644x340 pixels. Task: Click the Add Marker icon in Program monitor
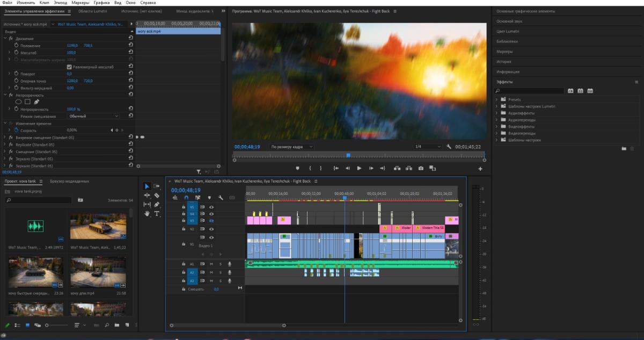(298, 168)
